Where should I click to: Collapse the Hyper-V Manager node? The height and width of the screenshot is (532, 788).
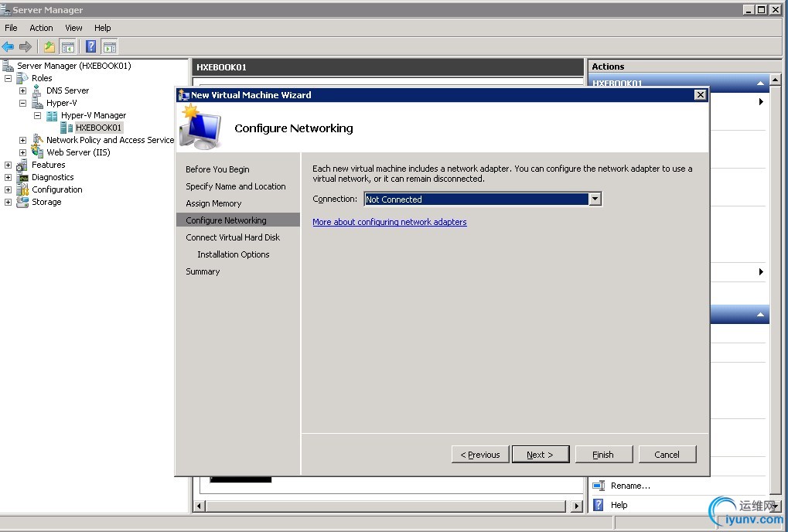click(x=37, y=115)
